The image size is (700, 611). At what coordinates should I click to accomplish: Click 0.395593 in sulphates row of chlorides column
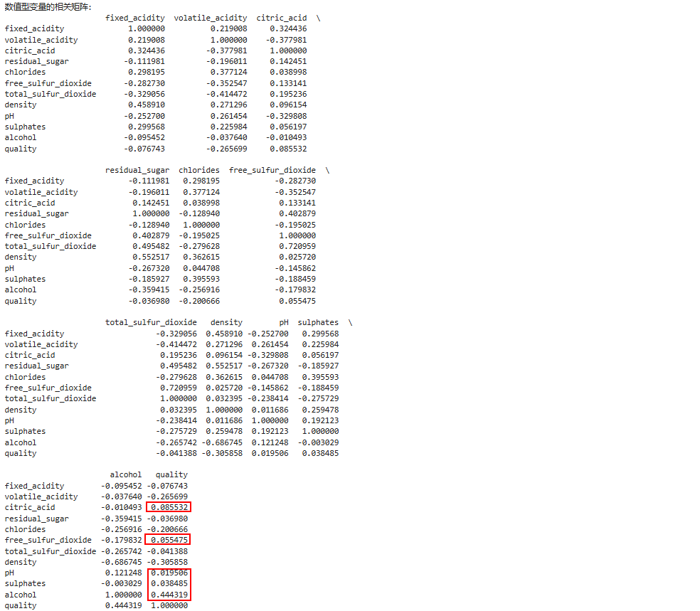[201, 279]
